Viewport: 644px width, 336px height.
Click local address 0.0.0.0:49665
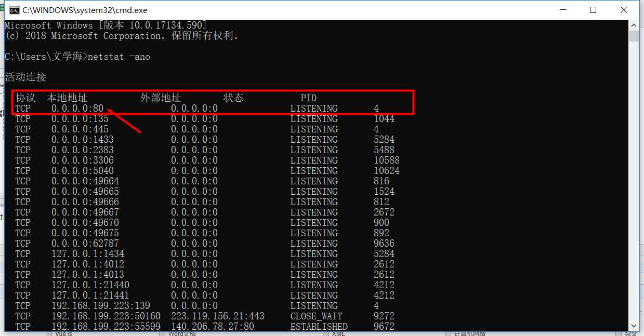[x=85, y=192]
